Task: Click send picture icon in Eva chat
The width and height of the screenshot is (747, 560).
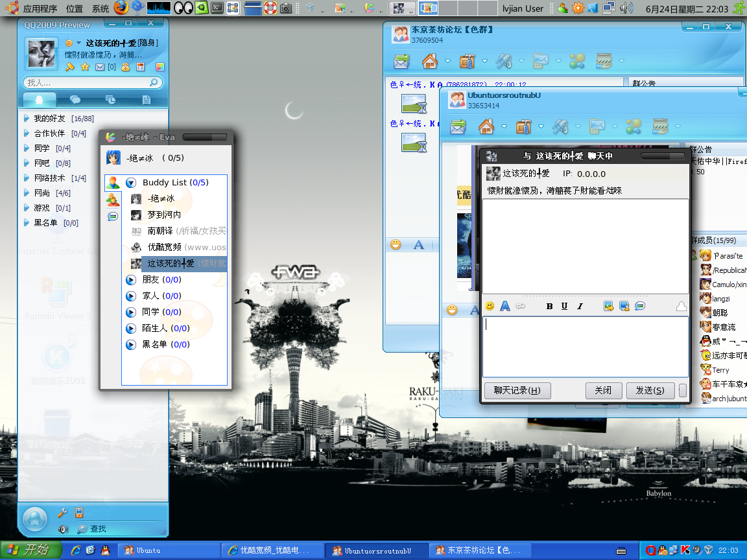Action: [x=608, y=306]
